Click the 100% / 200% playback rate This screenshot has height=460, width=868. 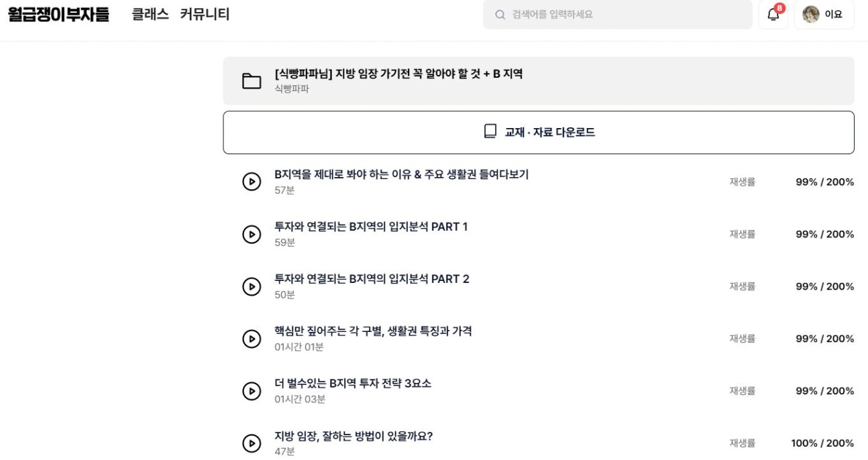[x=823, y=443]
